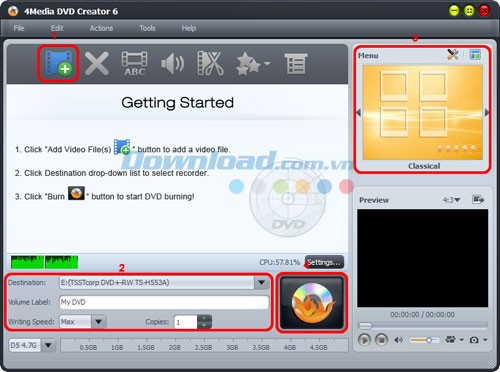Open the File menu
Image resolution: width=500 pixels, height=372 pixels.
coord(19,28)
